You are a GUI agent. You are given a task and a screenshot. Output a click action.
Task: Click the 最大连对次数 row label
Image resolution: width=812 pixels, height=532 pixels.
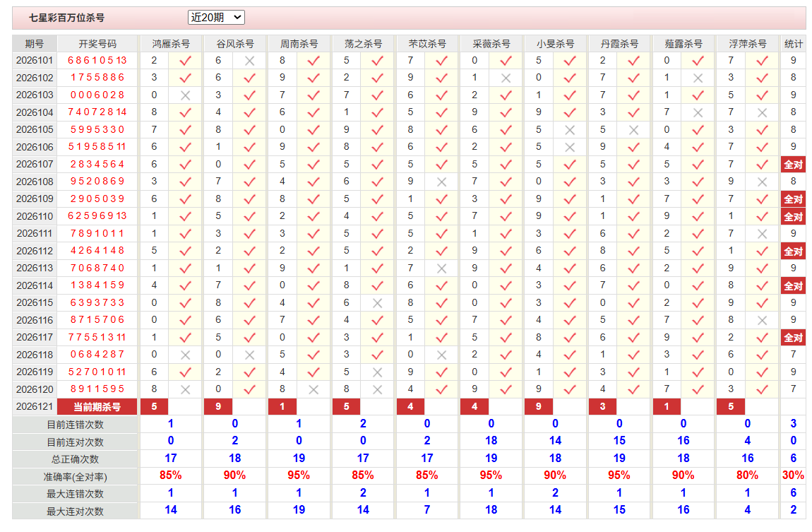point(75,512)
